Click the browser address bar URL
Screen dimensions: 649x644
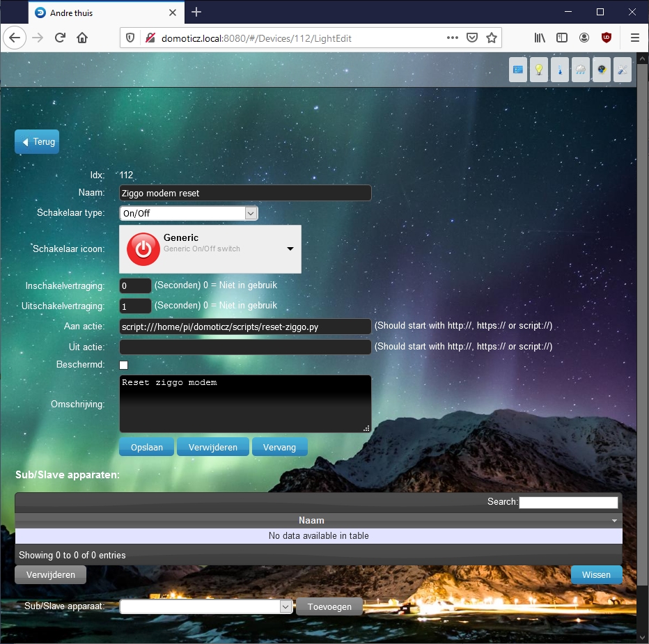(x=257, y=38)
